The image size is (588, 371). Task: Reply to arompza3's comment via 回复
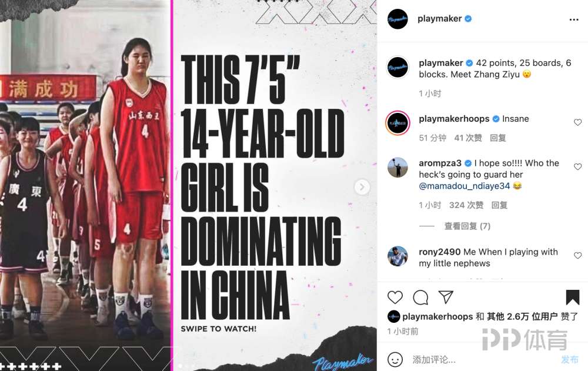coord(499,205)
